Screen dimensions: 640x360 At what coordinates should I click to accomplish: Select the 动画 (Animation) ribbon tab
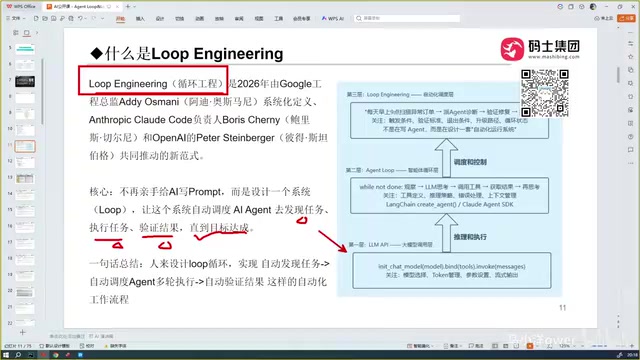pyautogui.click(x=199, y=19)
